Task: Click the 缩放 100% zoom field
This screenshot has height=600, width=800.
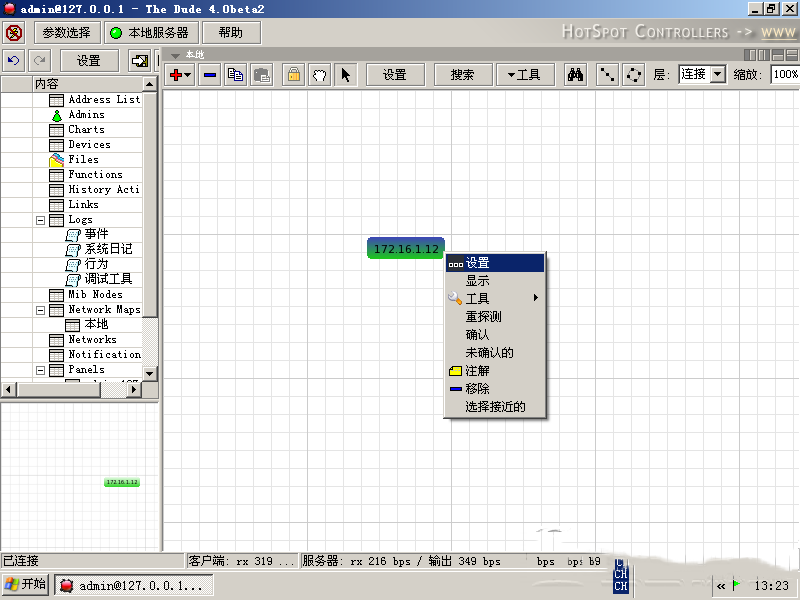Action: 785,74
